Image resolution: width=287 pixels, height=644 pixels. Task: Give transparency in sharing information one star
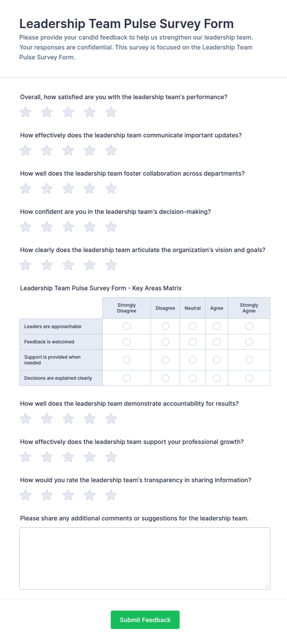pyautogui.click(x=25, y=495)
